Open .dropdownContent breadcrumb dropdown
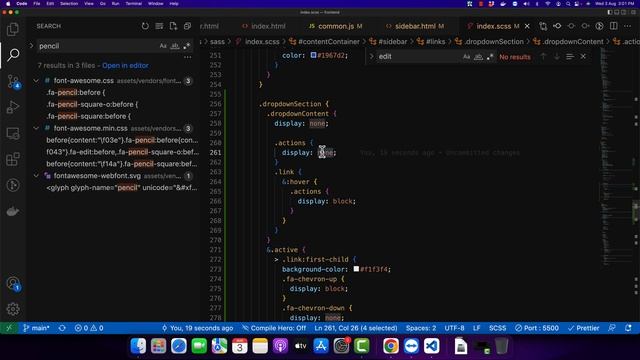Screen dimensions: 640x360 coord(569,42)
